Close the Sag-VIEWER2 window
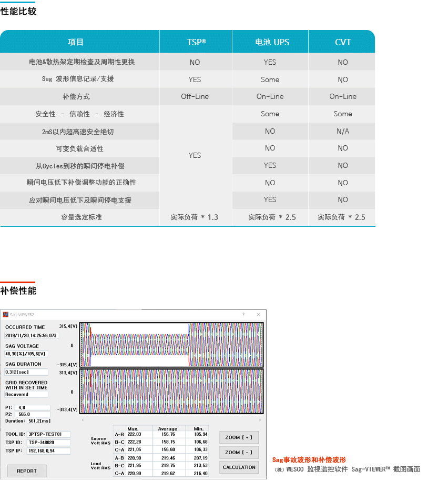448x481 pixels. pyautogui.click(x=258, y=315)
